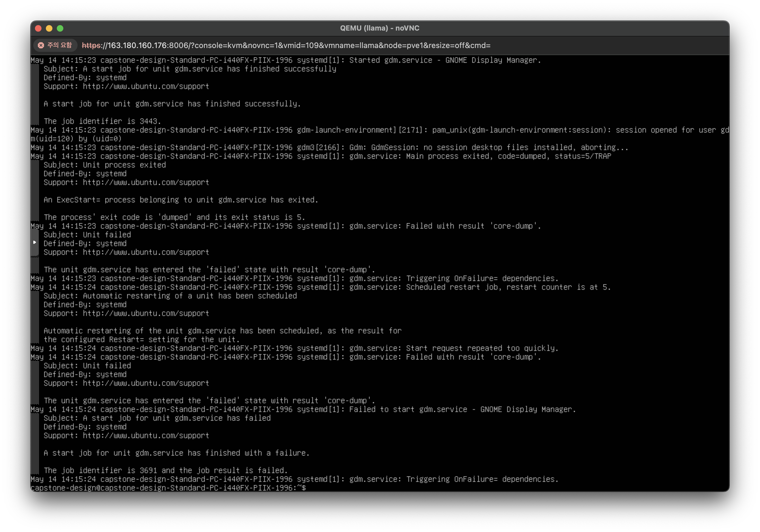The height and width of the screenshot is (532, 760).
Task: Click 'The job identifier is 3443' line
Action: pyautogui.click(x=102, y=121)
